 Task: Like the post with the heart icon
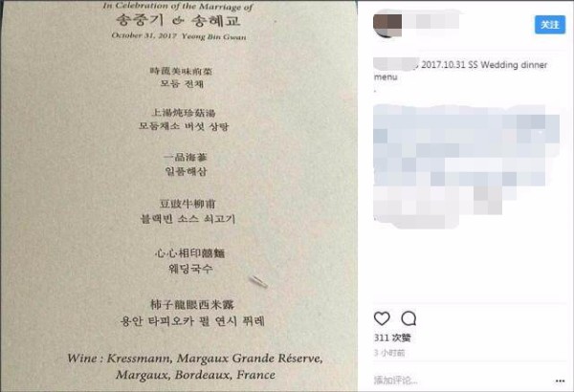pyautogui.click(x=382, y=318)
